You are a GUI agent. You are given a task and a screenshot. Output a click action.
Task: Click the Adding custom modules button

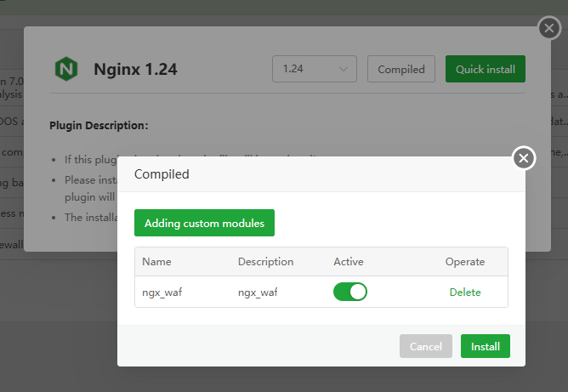coord(204,223)
